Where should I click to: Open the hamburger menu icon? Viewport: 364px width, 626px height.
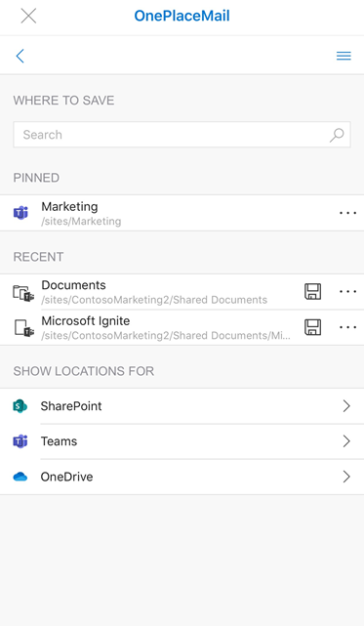click(x=344, y=56)
